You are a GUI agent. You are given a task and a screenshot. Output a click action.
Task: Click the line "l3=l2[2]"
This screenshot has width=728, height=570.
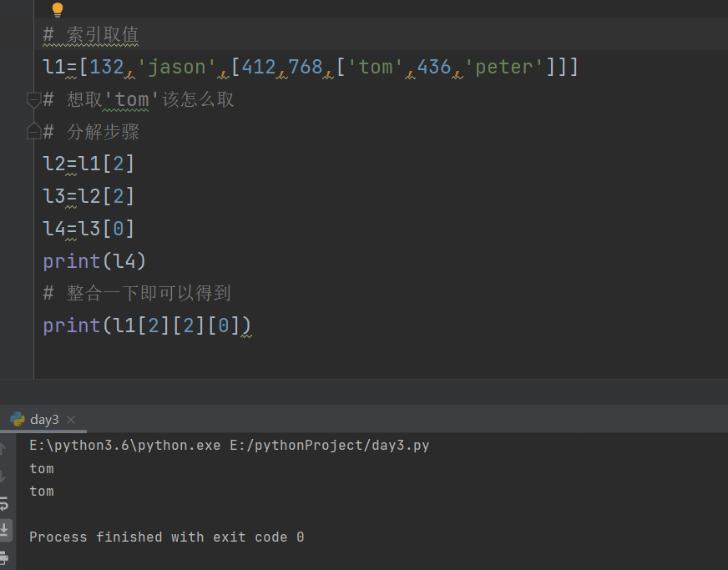(88, 196)
